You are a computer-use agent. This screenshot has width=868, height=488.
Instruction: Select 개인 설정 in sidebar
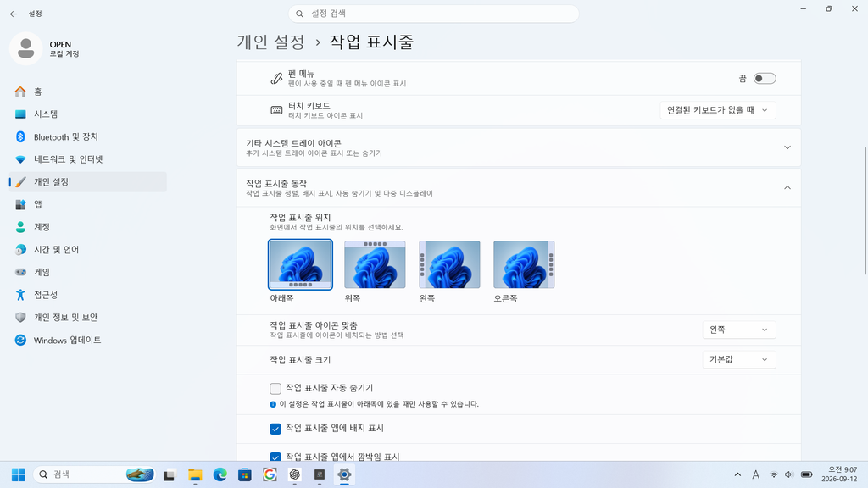coord(87,181)
